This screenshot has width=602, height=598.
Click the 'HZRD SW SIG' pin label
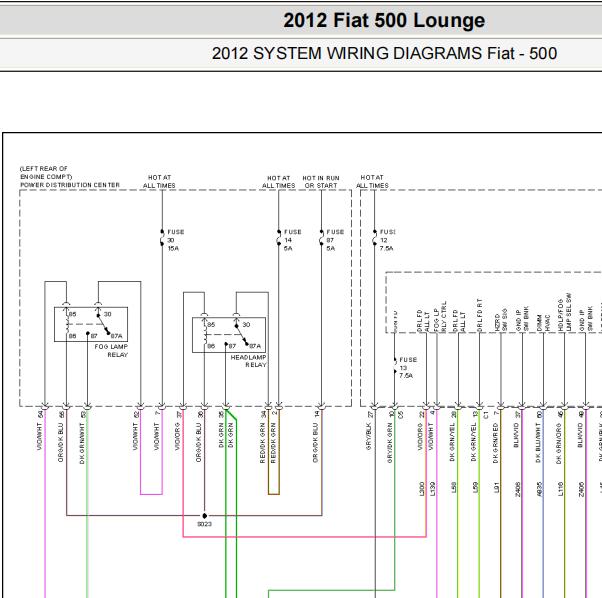click(x=500, y=319)
